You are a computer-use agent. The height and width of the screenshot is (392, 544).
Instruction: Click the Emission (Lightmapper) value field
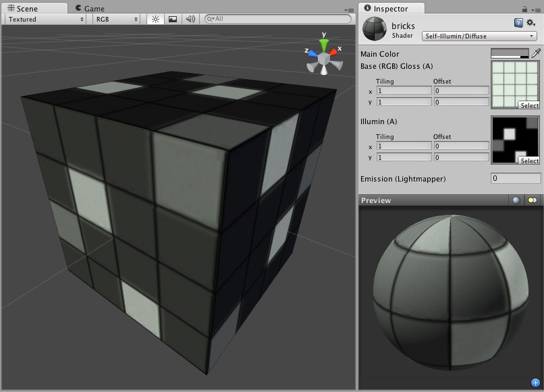[515, 178]
